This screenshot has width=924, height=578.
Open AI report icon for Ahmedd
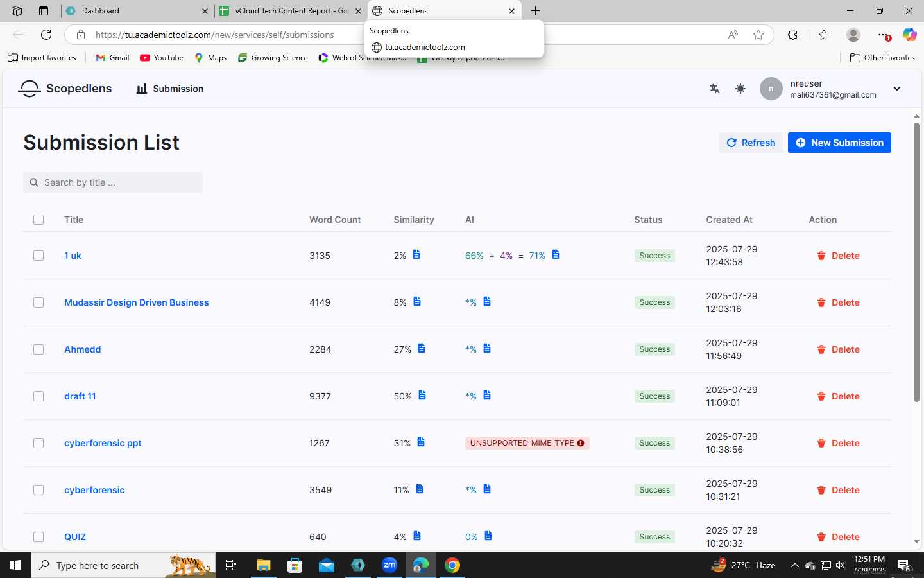487,349
